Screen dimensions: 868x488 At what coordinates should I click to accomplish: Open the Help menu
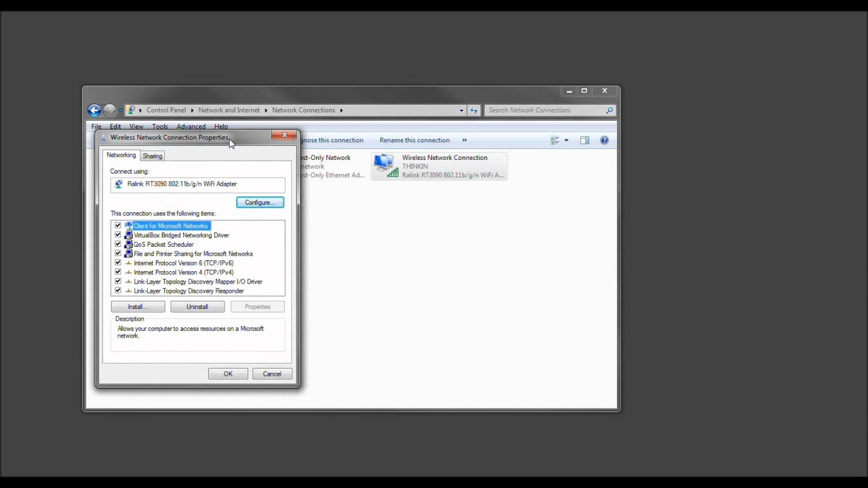[x=221, y=126]
